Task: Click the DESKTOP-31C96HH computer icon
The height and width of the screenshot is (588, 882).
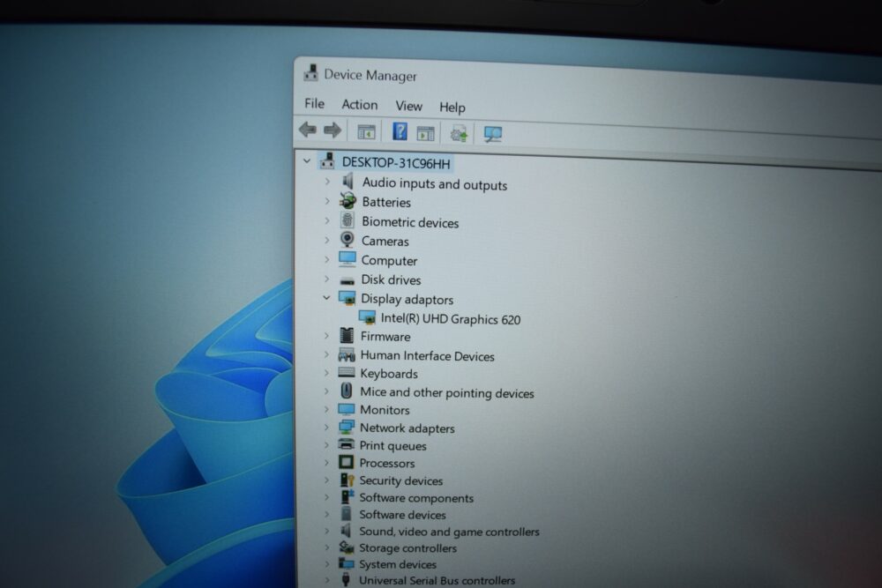Action: (327, 161)
